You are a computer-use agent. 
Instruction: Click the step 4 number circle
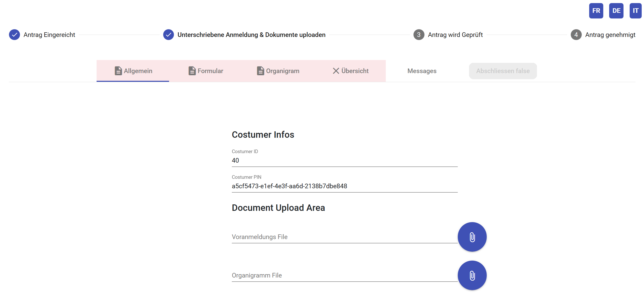coord(576,35)
